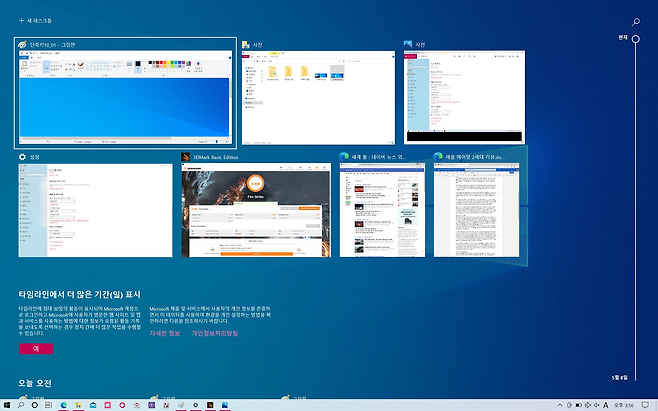658x411 pixels.
Task: Open the timeline search magnifier icon
Action: [636, 21]
